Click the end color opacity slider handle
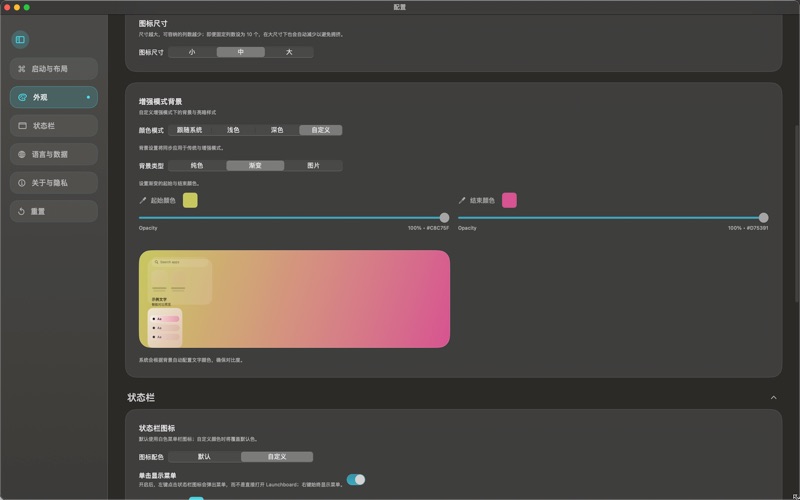Screen dimensions: 800x500 tap(763, 218)
